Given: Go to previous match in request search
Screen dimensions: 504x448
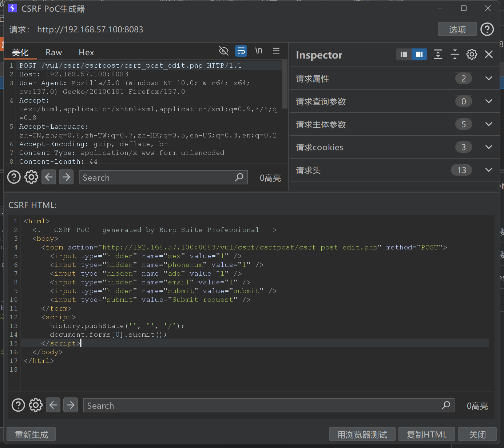Looking at the screenshot, I should coord(49,177).
